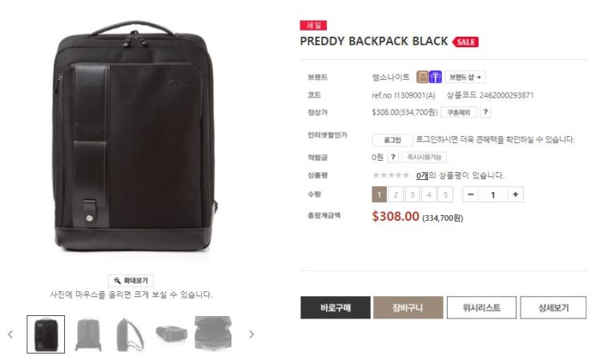The height and width of the screenshot is (364, 595).
Task: Select quantity option 2
Action: click(396, 194)
